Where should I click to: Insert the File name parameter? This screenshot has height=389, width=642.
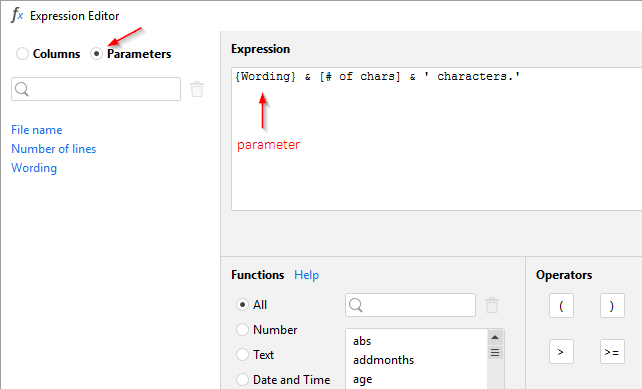tap(37, 130)
